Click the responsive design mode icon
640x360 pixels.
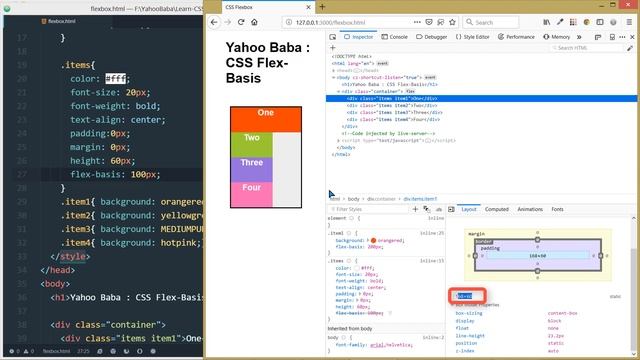coord(612,37)
